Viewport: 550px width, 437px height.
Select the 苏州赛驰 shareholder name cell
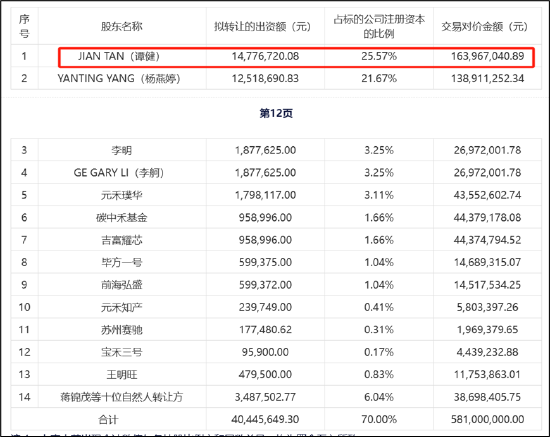pos(122,330)
